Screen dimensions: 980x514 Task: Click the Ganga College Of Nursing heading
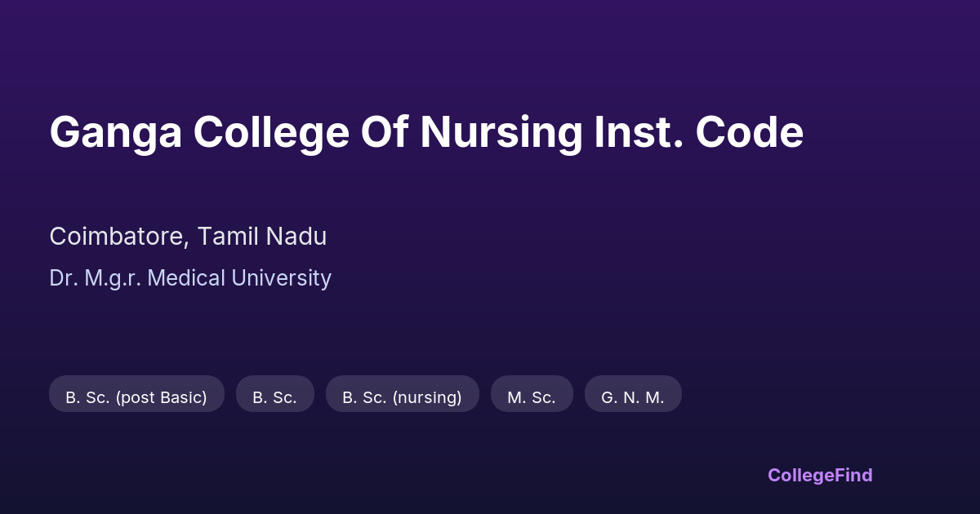click(x=425, y=132)
